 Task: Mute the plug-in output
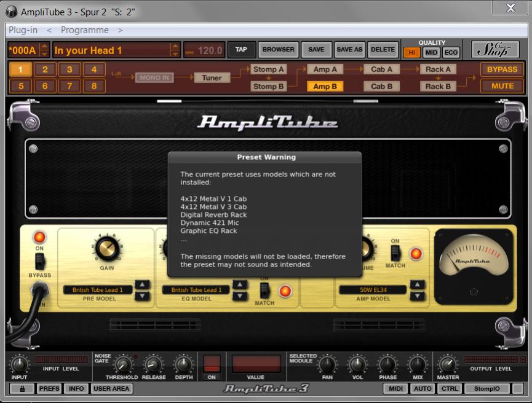(502, 86)
